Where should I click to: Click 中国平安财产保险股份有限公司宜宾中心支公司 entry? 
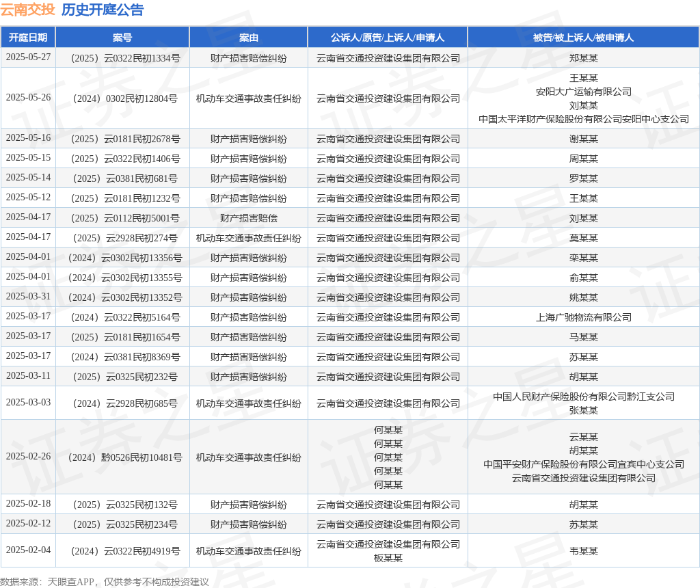click(584, 464)
